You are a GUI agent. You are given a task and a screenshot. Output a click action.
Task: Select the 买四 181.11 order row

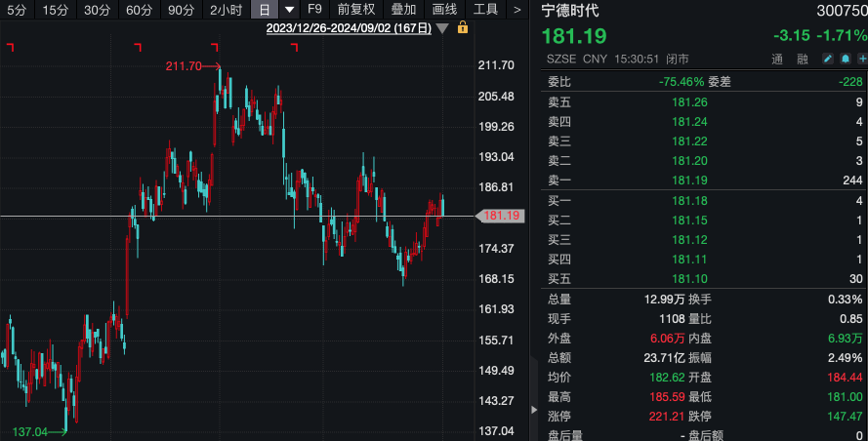pyautogui.click(x=704, y=259)
